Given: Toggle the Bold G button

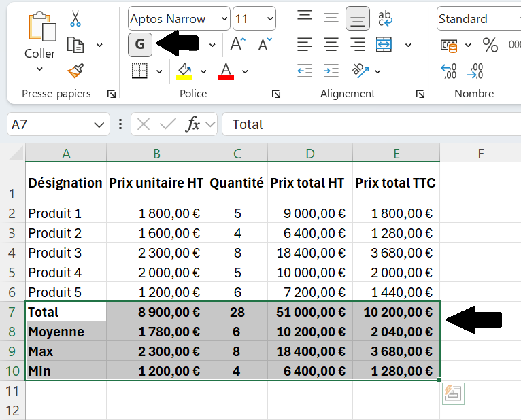Looking at the screenshot, I should (x=140, y=44).
